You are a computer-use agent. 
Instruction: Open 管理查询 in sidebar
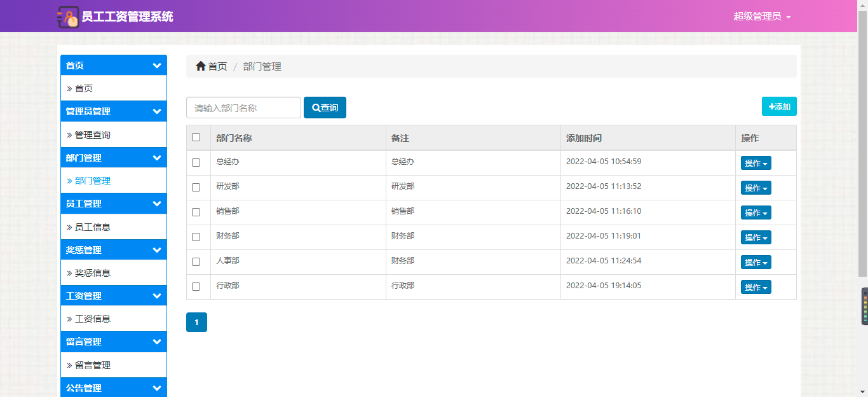(x=114, y=135)
